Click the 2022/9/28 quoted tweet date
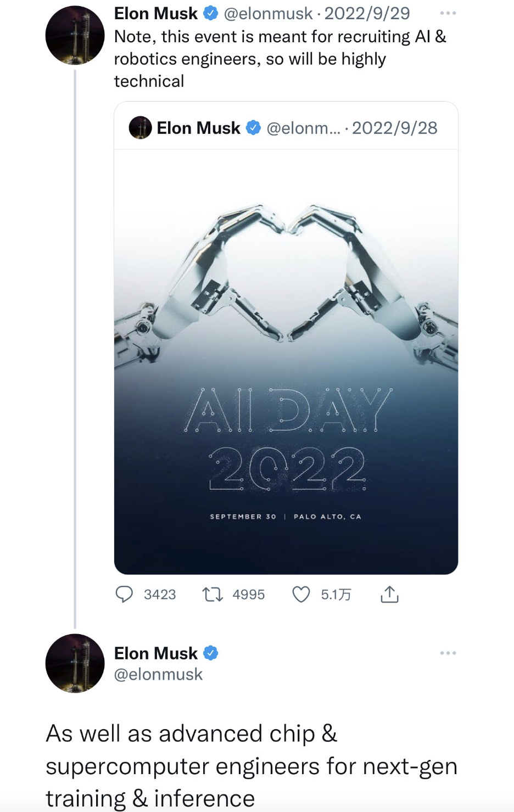Image resolution: width=514 pixels, height=812 pixels. tap(394, 128)
